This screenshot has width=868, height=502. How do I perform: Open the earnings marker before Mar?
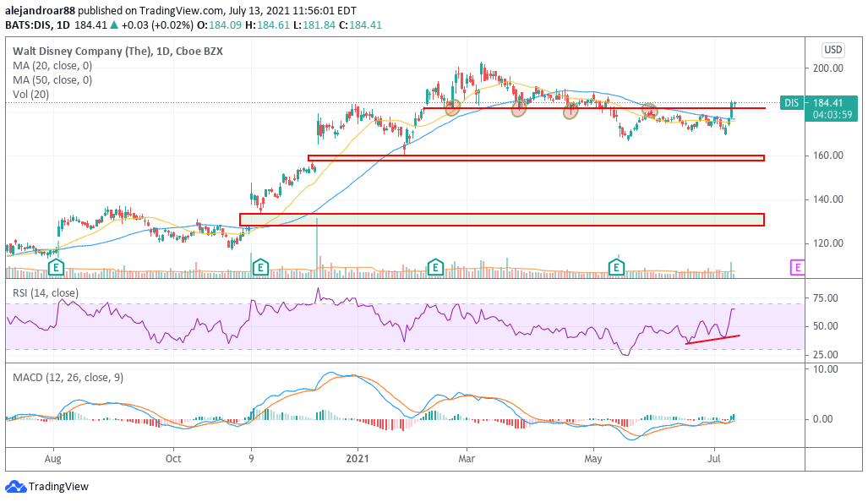coord(435,267)
